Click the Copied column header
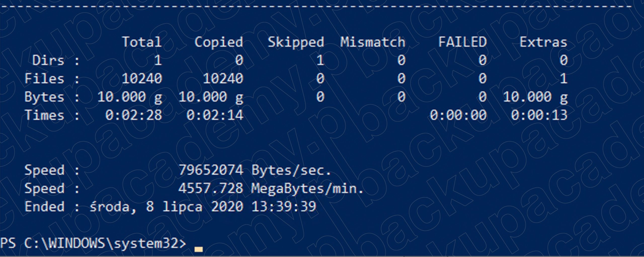 tap(219, 42)
